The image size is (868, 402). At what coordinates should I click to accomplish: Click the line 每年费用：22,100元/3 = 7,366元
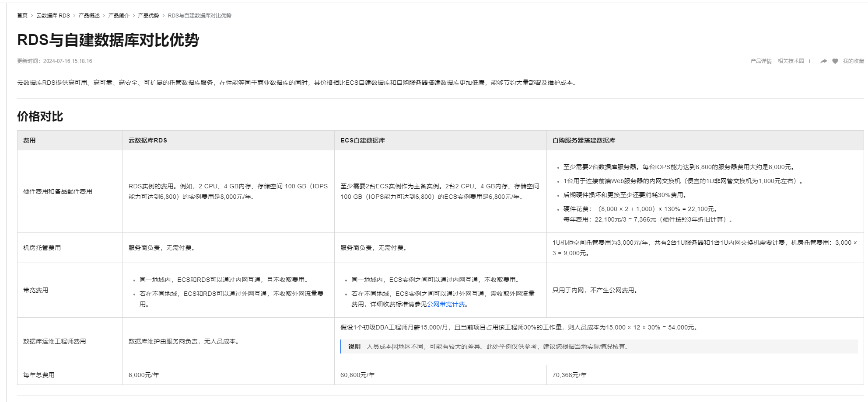649,219
